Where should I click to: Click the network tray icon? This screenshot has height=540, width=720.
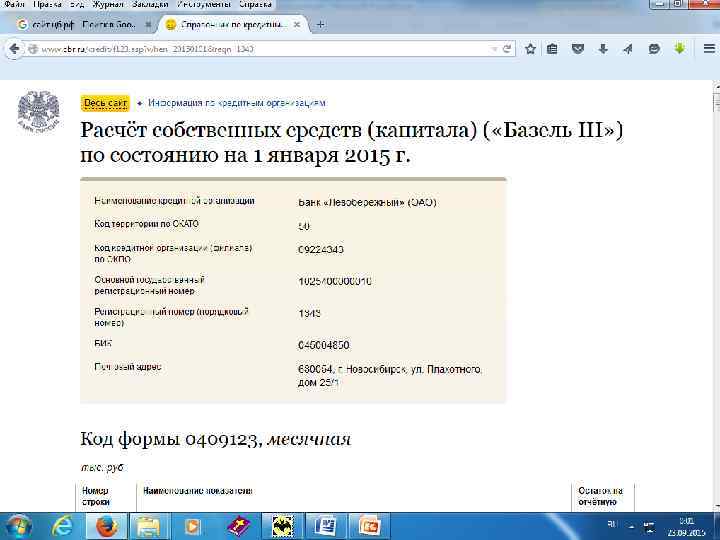click(x=648, y=526)
